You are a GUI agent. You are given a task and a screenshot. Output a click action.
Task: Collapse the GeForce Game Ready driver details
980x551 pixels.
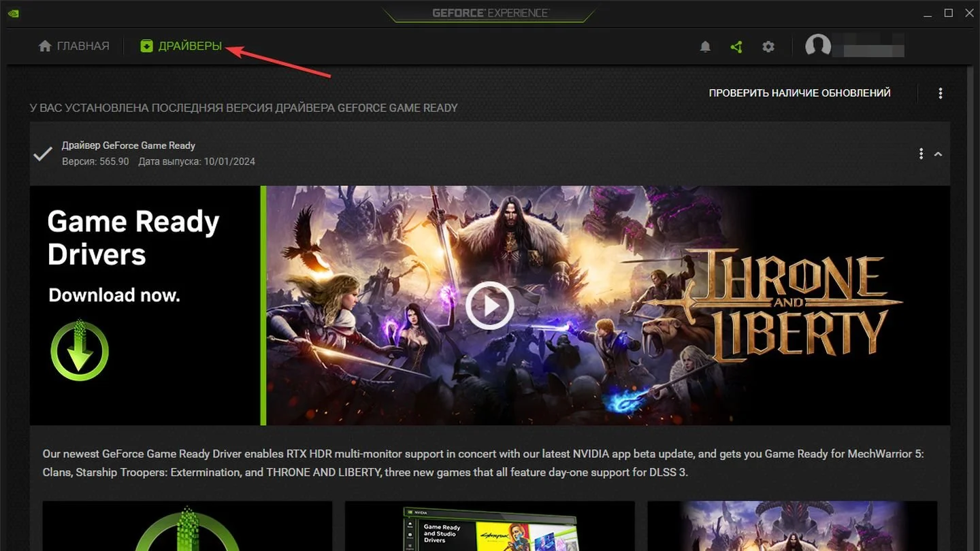click(938, 154)
